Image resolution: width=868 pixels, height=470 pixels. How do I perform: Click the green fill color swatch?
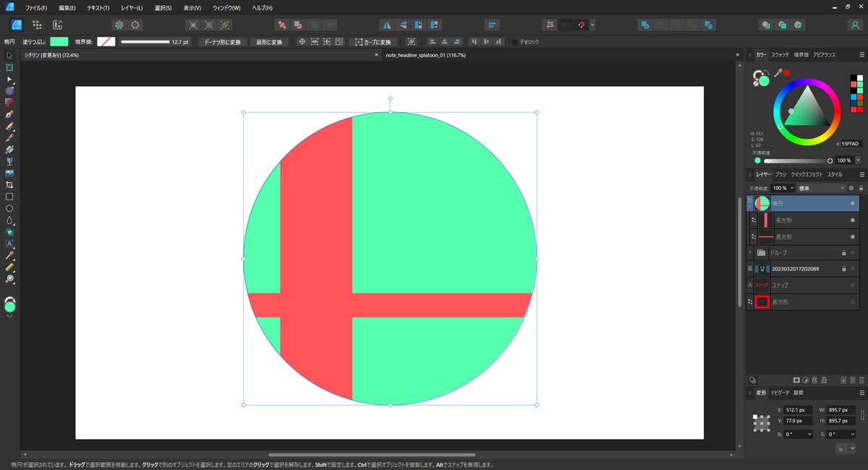59,42
